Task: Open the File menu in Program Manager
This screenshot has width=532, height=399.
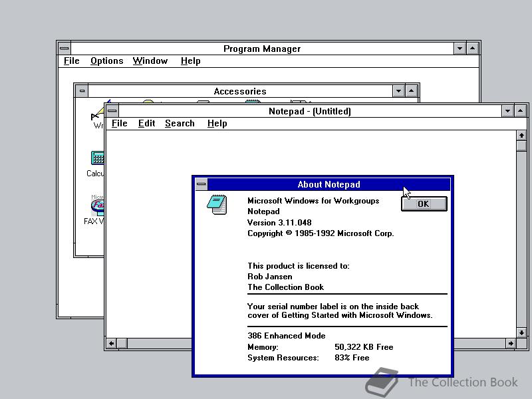Action: (x=72, y=61)
